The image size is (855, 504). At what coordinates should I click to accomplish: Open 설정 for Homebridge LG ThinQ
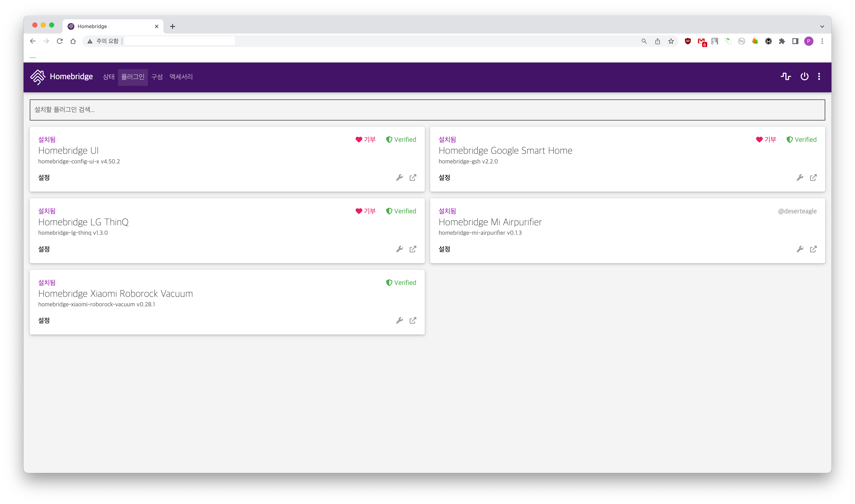[44, 249]
